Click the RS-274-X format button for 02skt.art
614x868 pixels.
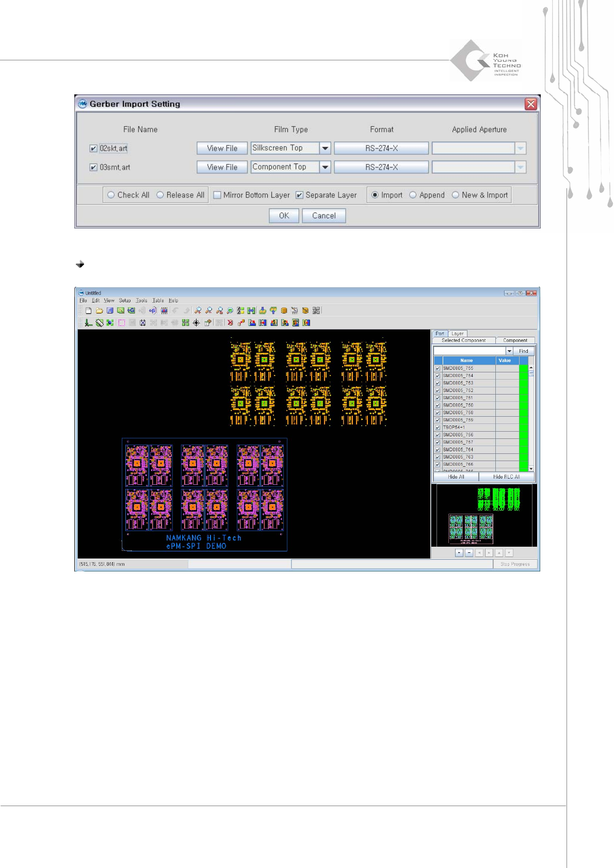point(381,149)
